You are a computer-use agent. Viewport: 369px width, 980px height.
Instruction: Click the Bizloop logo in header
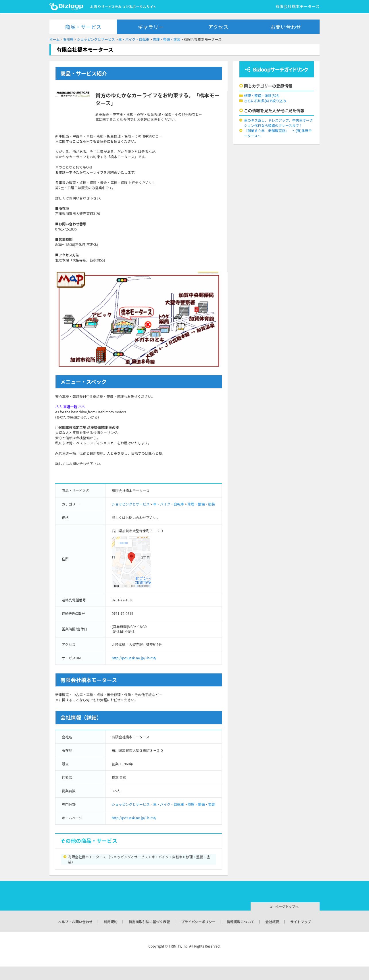[66, 7]
